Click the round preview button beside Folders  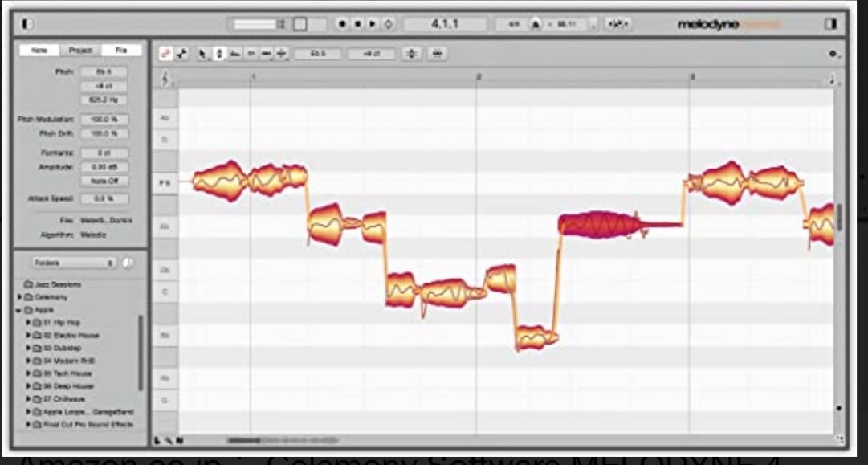pos(128,263)
